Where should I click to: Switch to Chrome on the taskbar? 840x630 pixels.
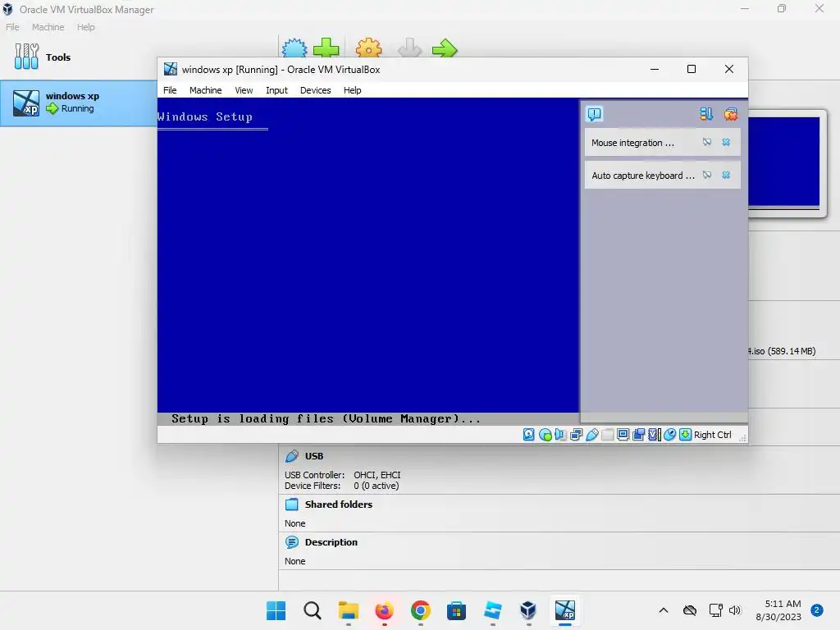coord(421,610)
